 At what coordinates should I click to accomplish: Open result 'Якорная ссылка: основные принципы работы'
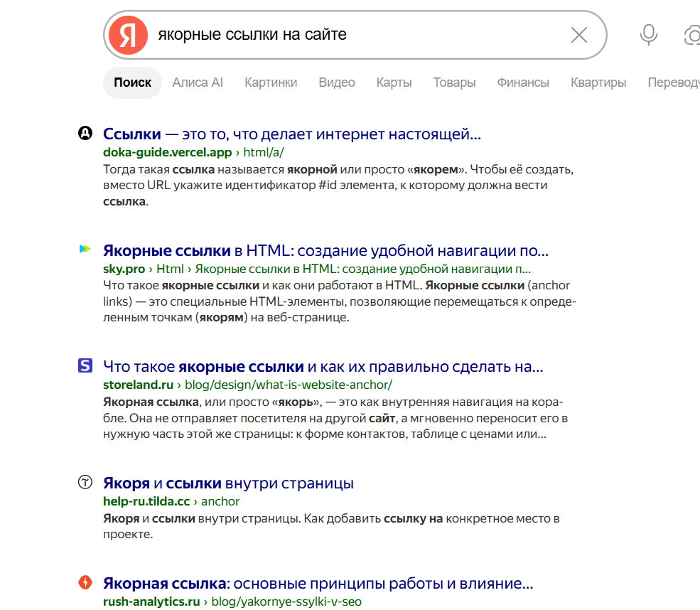point(318,584)
